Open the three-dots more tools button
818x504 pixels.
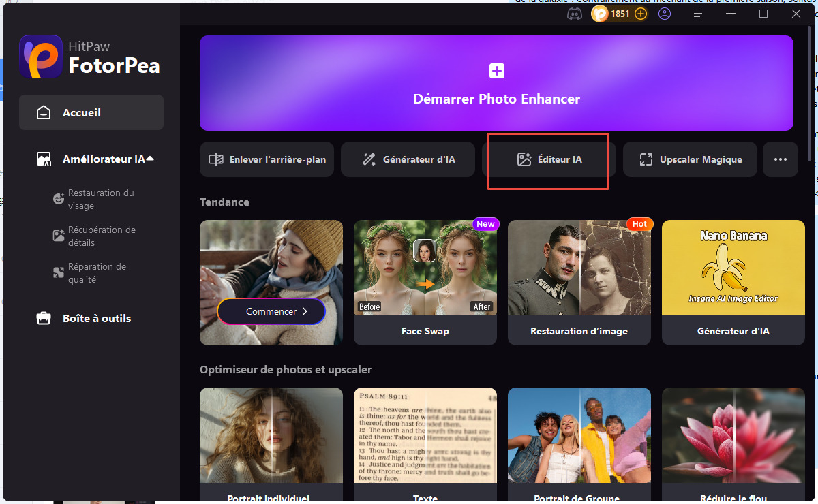coord(780,159)
